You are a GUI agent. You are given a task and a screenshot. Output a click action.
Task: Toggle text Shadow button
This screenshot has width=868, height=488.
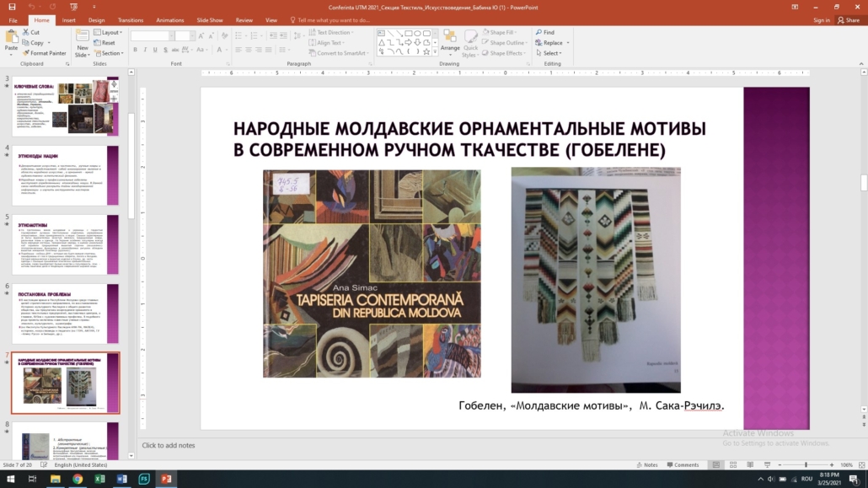point(165,50)
